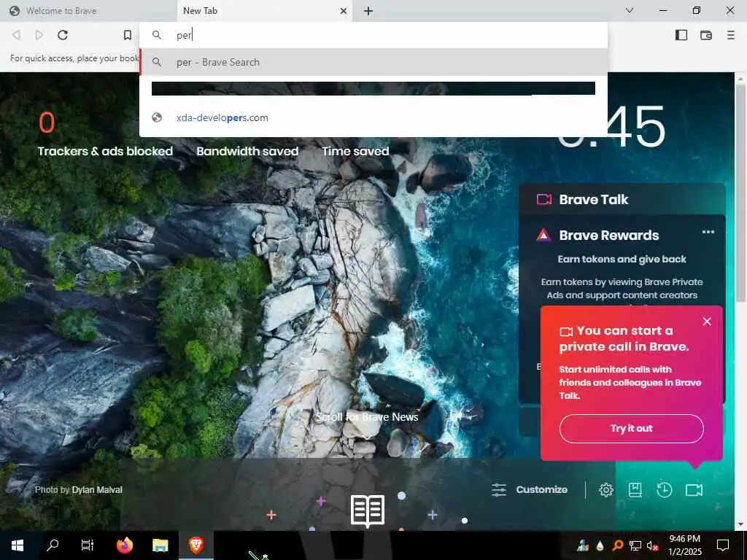747x560 pixels.
Task: Open the Brave Wallet icon
Action: tap(706, 35)
